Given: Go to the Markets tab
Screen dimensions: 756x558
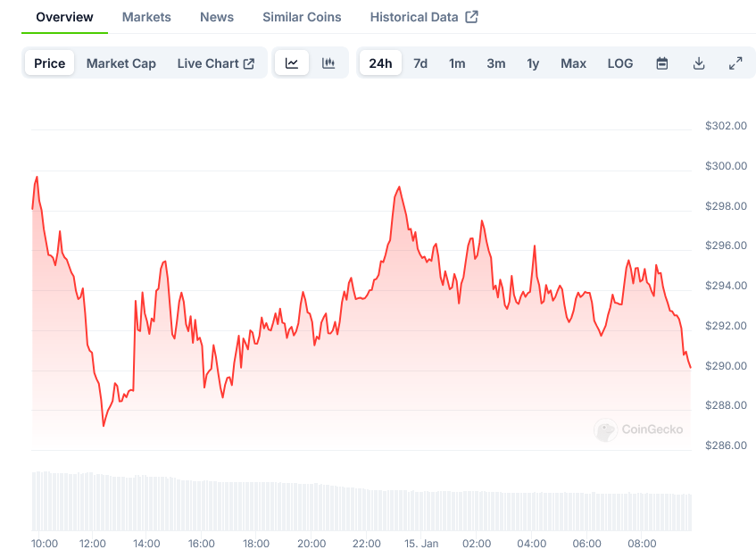Looking at the screenshot, I should click(146, 17).
